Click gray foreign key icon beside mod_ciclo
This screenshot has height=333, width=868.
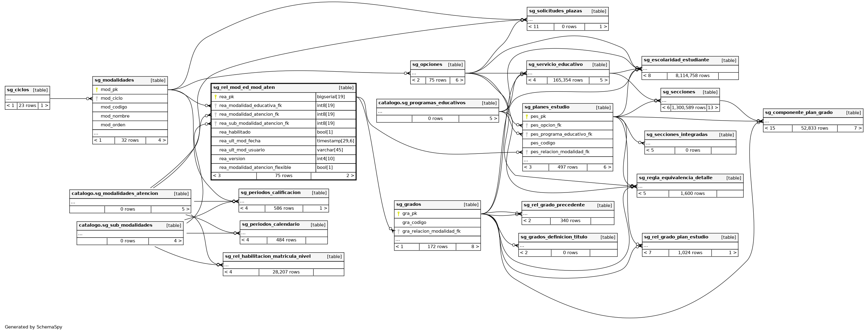pos(97,98)
